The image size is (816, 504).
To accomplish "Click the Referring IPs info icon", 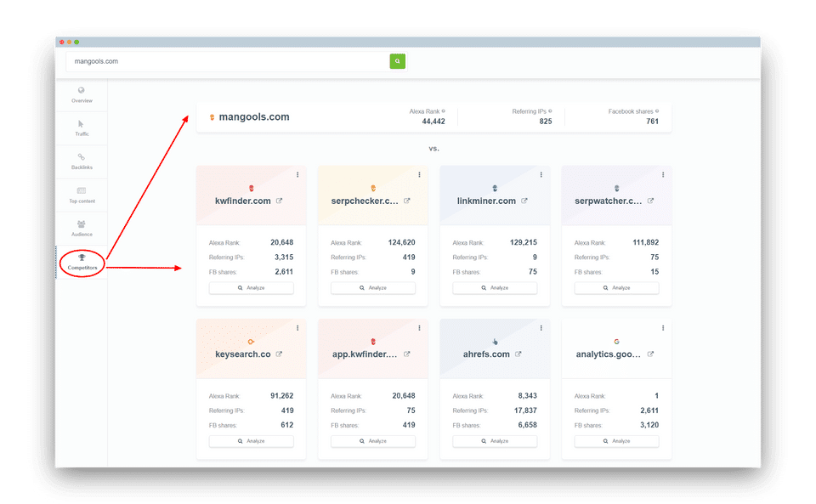I will (x=550, y=111).
